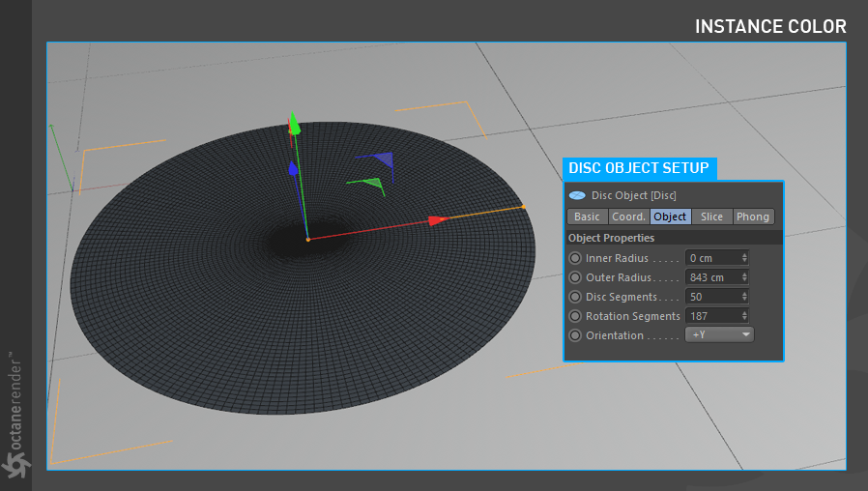This screenshot has width=868, height=491.
Task: Click the Disc Object icon in panel header
Action: [577, 195]
